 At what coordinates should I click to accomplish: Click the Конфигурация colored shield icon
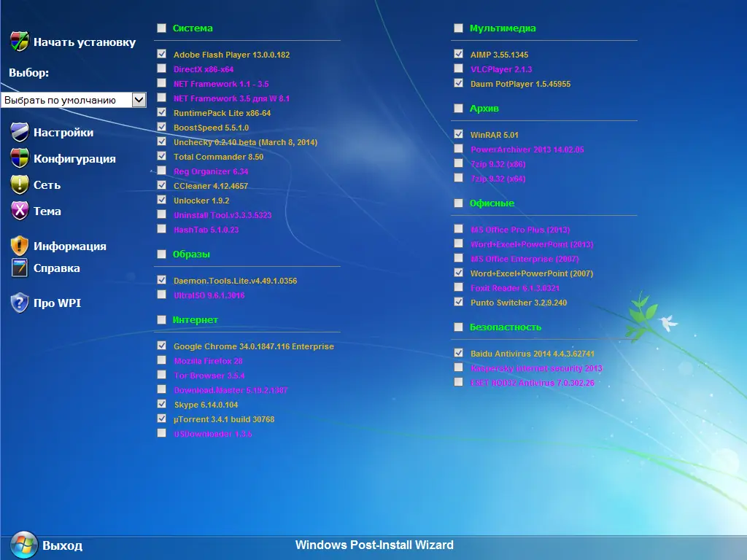point(20,158)
